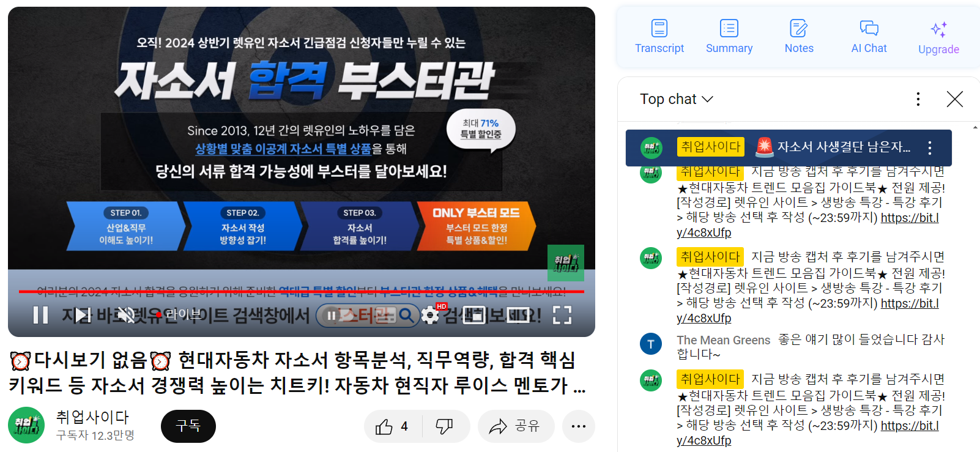The width and height of the screenshot is (980, 452).
Task: Pause the video playback
Action: [40, 315]
